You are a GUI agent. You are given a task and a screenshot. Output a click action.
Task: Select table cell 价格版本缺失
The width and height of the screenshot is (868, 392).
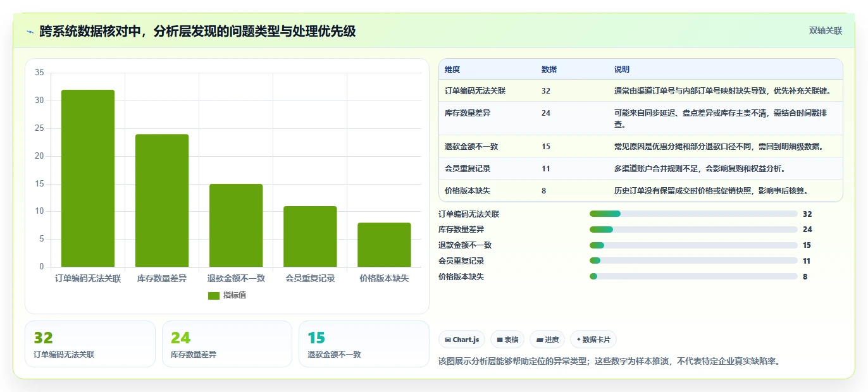click(468, 190)
